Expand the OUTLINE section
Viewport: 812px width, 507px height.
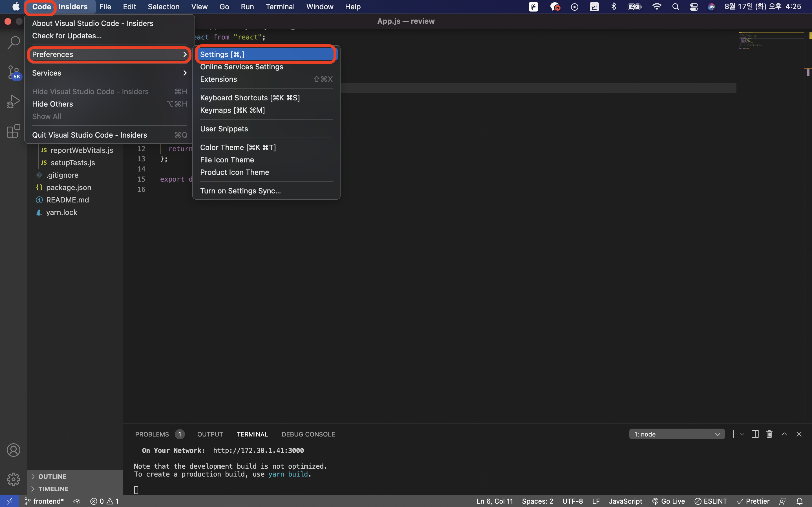(52, 477)
